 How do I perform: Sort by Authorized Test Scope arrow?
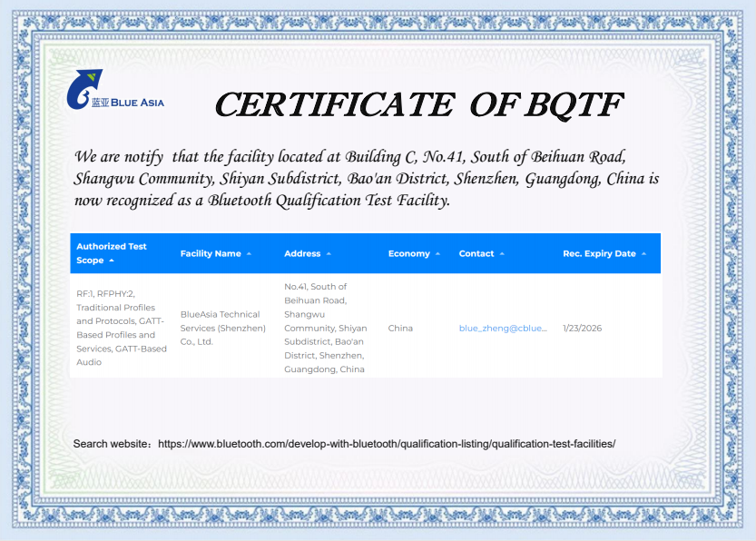coord(112,261)
